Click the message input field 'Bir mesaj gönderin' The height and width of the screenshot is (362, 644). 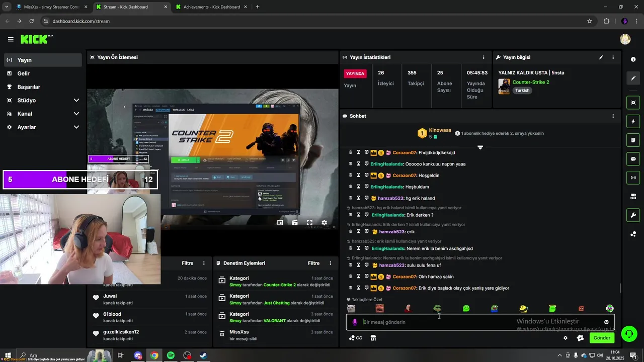click(480, 322)
